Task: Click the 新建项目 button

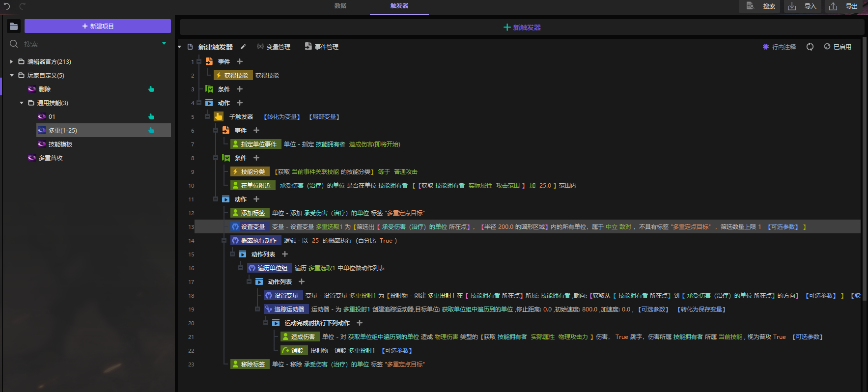Action: point(98,26)
